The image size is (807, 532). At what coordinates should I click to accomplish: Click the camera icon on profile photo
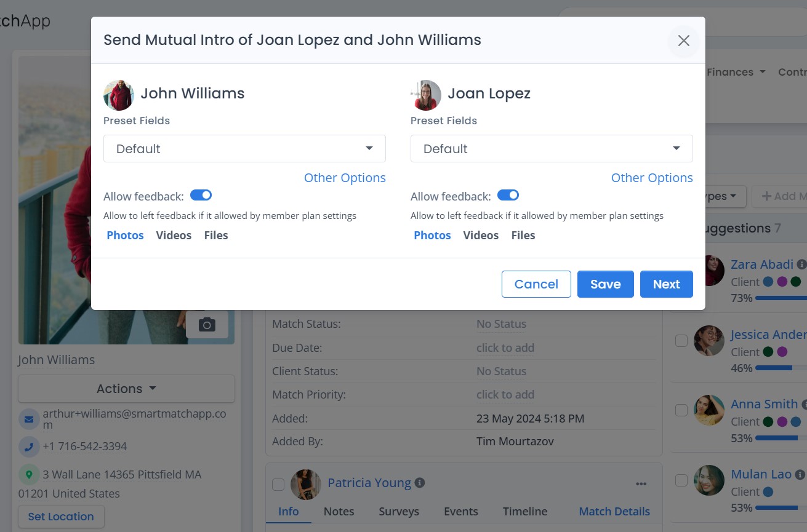(x=207, y=324)
